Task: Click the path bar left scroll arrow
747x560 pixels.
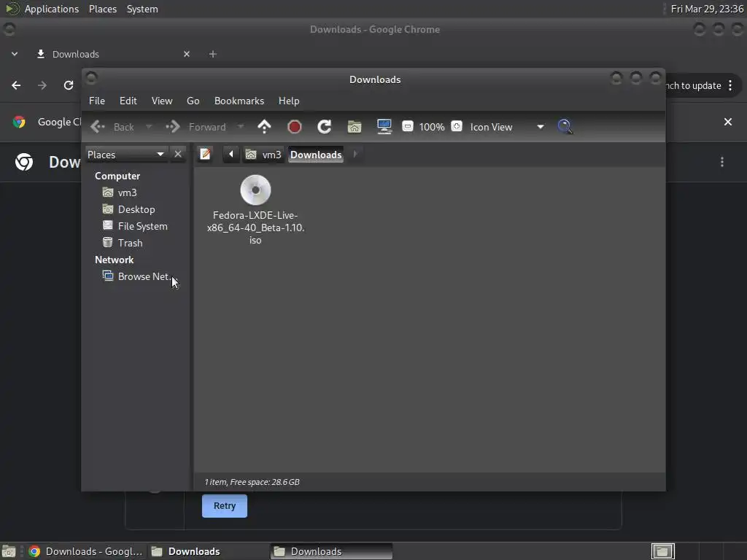Action: [231, 155]
